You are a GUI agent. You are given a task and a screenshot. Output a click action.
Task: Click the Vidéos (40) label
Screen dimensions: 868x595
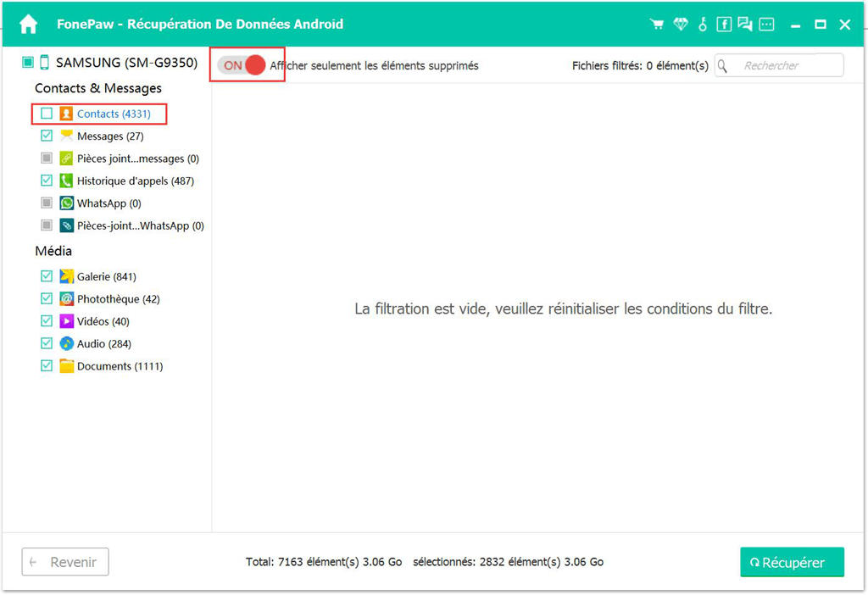(103, 321)
